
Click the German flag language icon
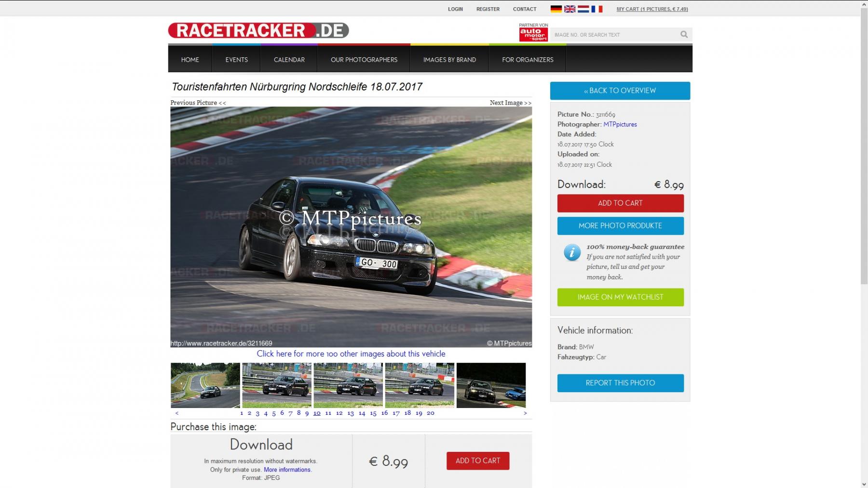pos(556,9)
